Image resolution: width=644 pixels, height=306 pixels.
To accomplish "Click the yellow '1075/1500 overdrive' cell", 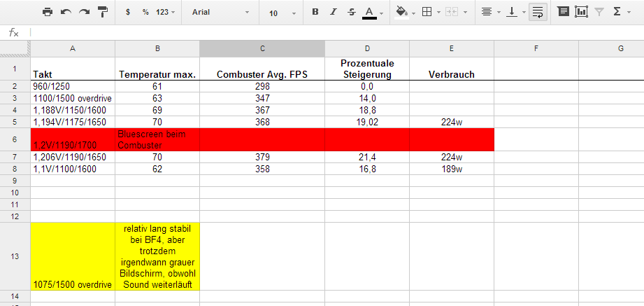I will click(73, 257).
